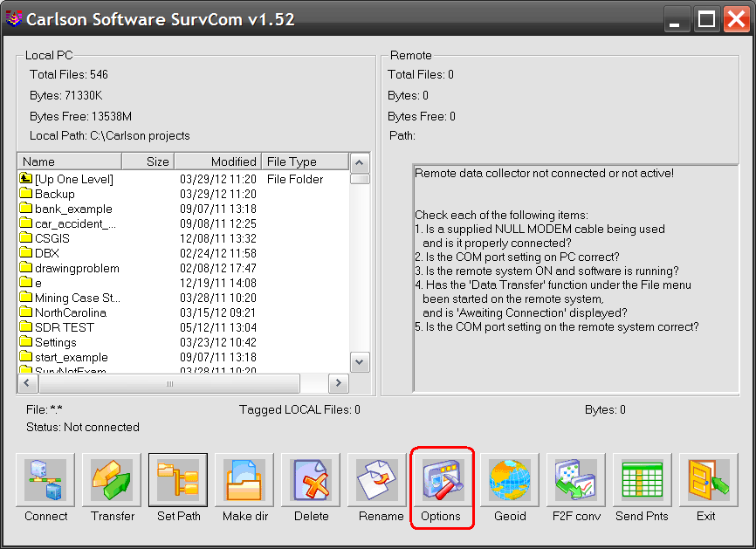
Task: Click the horizontal scrollbar thumb
Action: coord(169,383)
